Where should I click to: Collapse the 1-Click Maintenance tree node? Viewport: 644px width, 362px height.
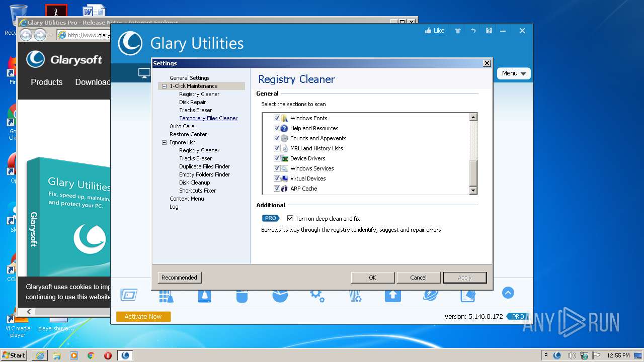click(x=164, y=86)
